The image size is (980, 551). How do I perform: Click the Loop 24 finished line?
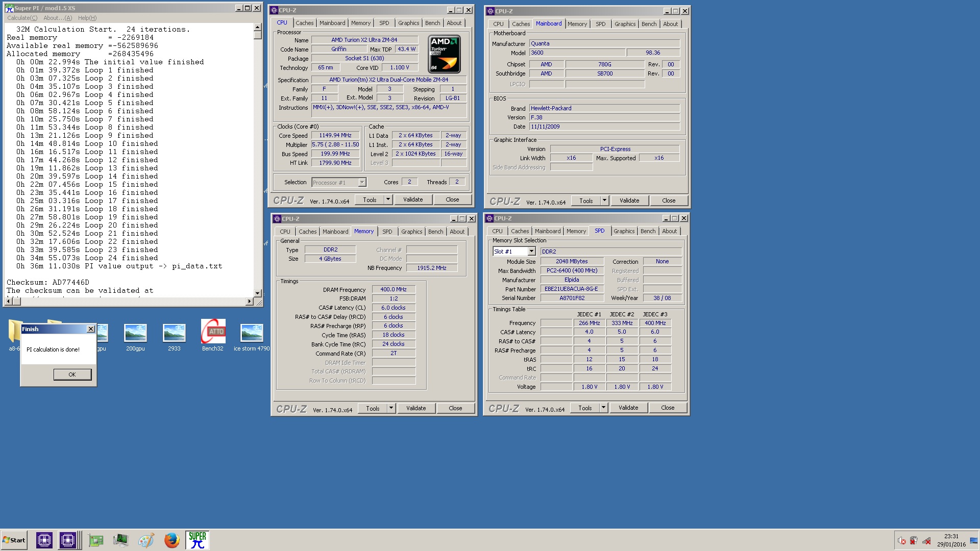(87, 258)
